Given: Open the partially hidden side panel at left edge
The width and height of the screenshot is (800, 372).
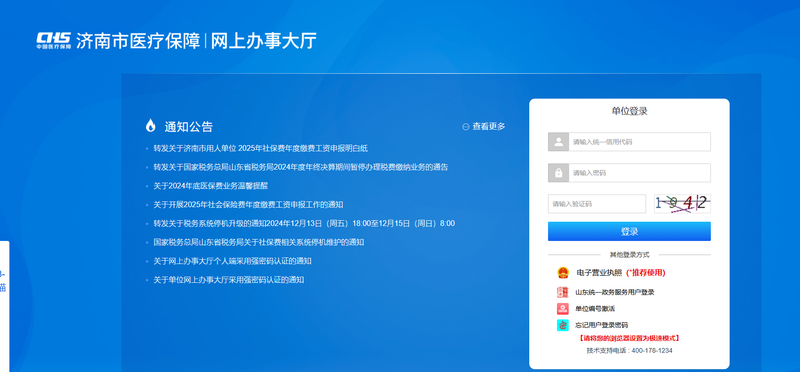Looking at the screenshot, I should (4, 306).
